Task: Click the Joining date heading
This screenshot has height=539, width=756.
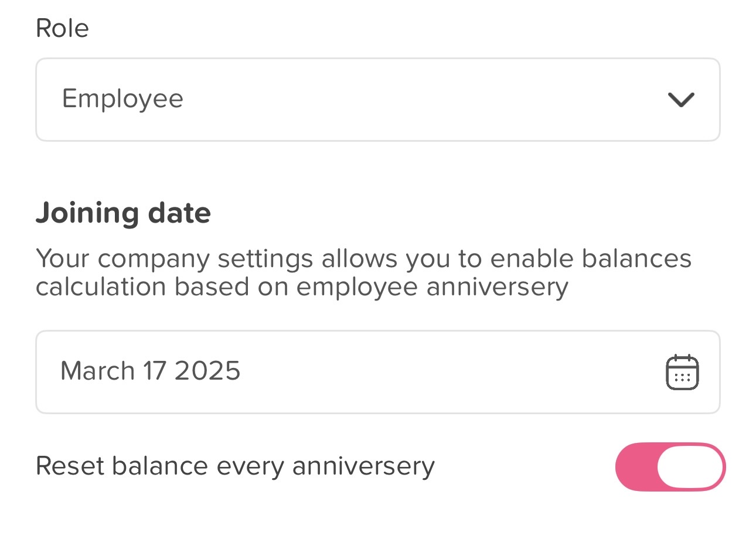Action: click(x=123, y=213)
